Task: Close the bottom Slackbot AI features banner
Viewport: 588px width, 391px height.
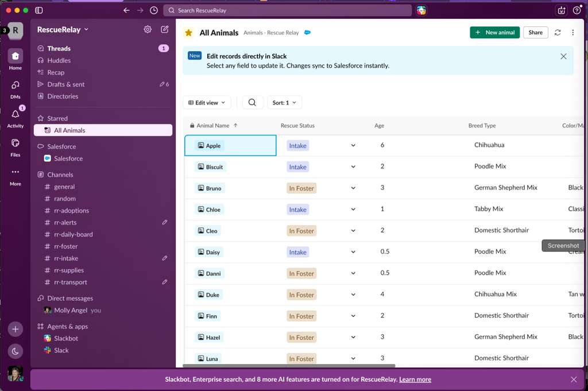Action: pyautogui.click(x=574, y=380)
